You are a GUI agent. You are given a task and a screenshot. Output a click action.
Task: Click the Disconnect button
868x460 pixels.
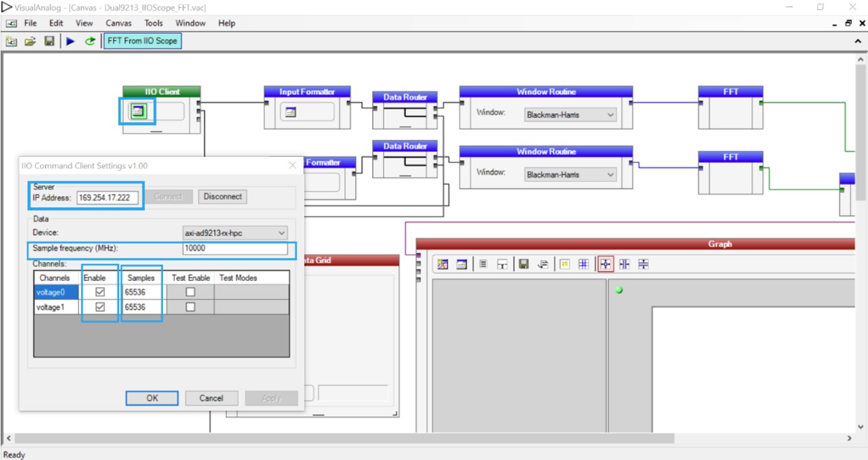222,196
